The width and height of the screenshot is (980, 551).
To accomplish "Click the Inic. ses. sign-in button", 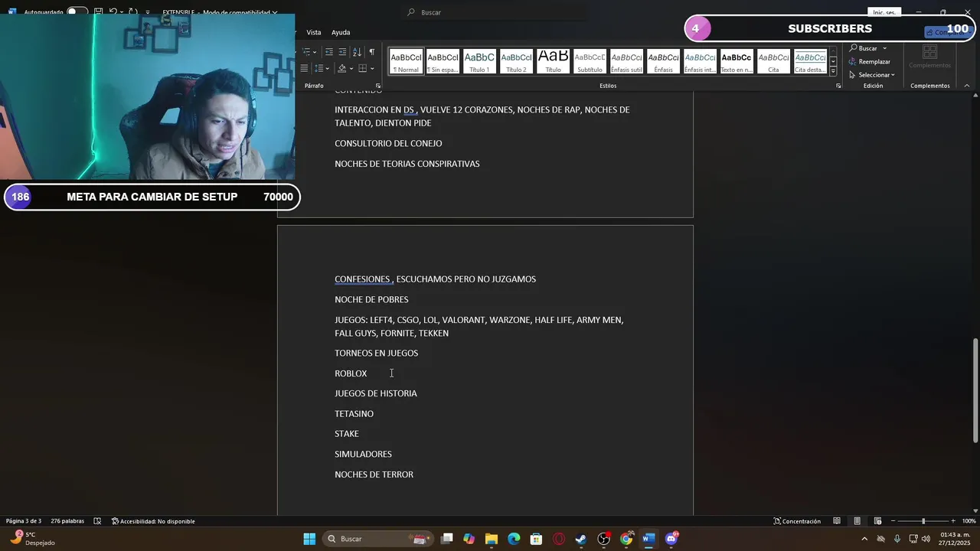I will [884, 12].
